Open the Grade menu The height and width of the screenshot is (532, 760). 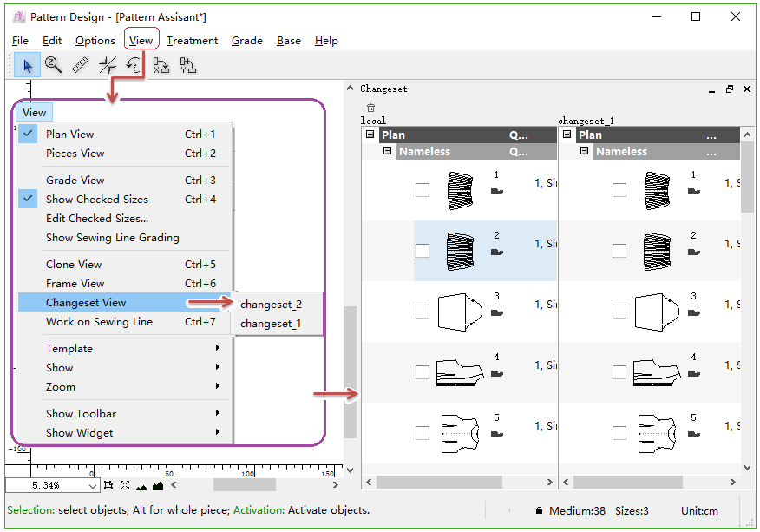246,41
